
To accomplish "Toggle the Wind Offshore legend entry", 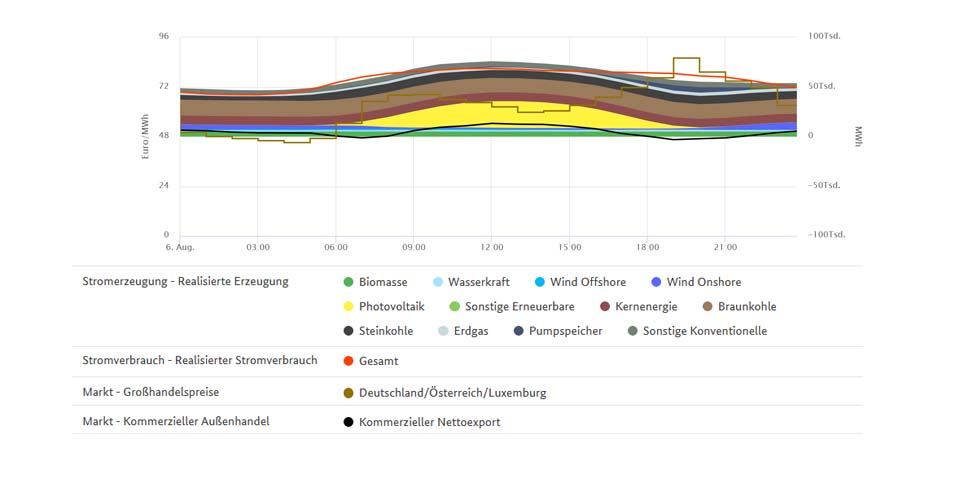I will coord(580,282).
